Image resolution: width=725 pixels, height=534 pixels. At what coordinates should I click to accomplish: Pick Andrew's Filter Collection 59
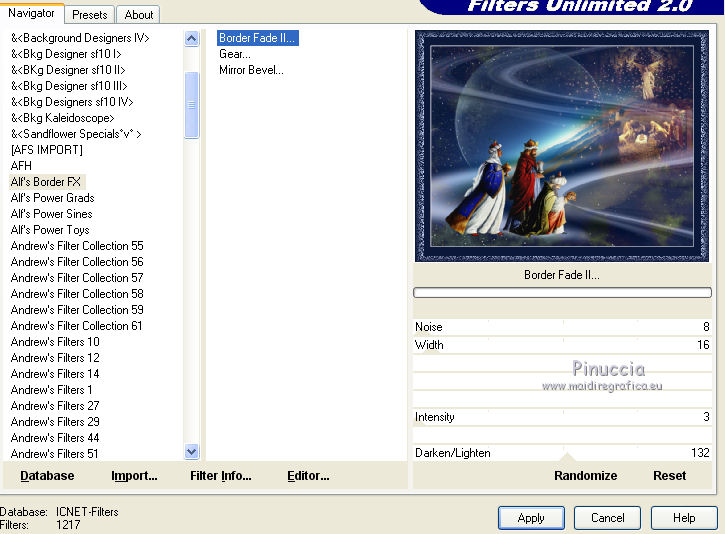[x=77, y=310]
